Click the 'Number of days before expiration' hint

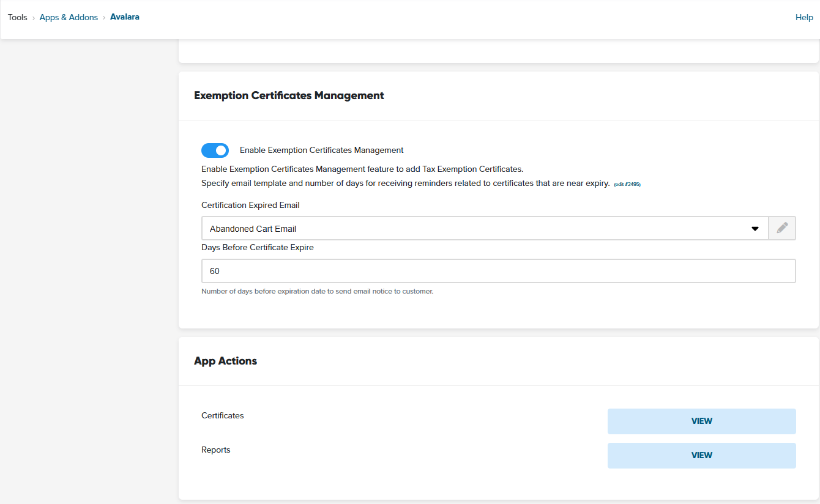click(x=317, y=291)
